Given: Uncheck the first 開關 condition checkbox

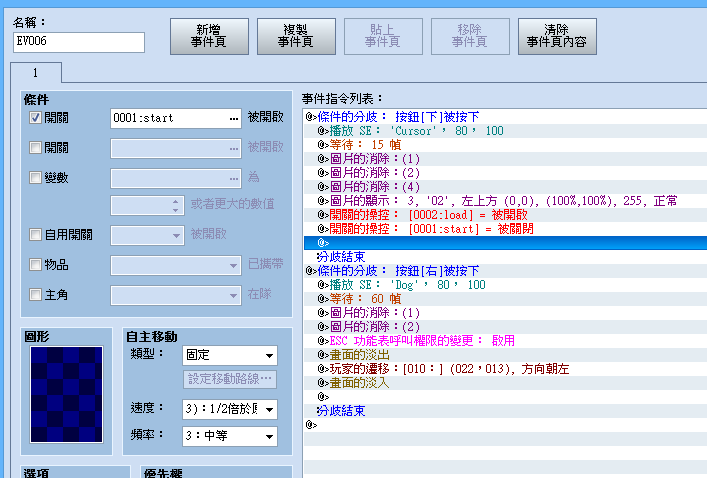Looking at the screenshot, I should pos(35,118).
